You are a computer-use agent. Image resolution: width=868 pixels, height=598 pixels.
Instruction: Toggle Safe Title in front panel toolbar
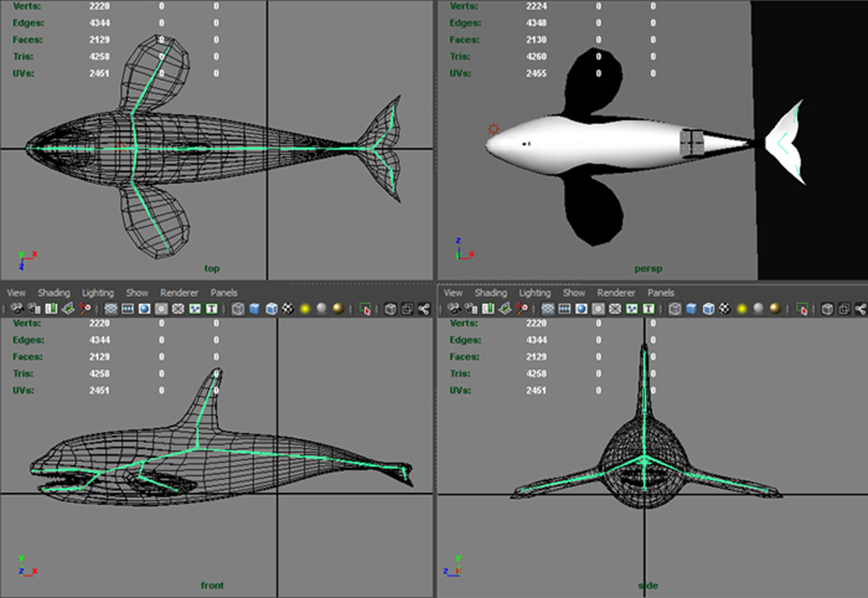(x=212, y=309)
